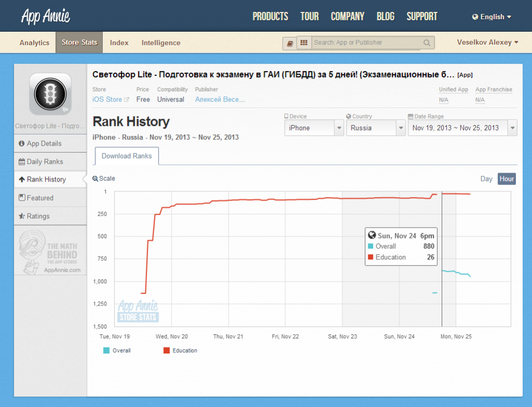The height and width of the screenshot is (407, 532).
Task: Click the grid icon in the search box
Action: pos(304,43)
